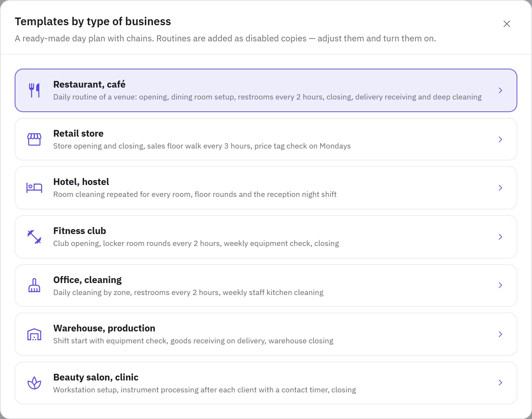Image resolution: width=532 pixels, height=419 pixels.
Task: Select the Beauty salon, clinic title
Action: tap(96, 377)
